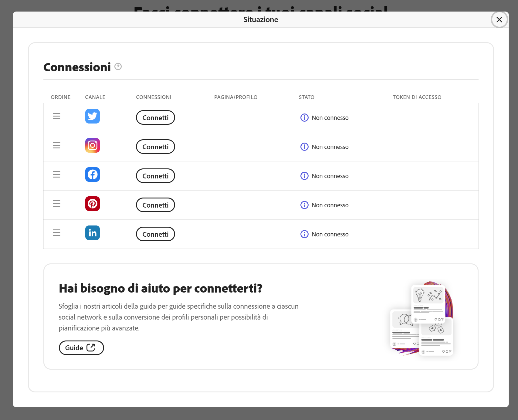Select the Twitter channel icon
This screenshot has height=420, width=518.
point(92,116)
